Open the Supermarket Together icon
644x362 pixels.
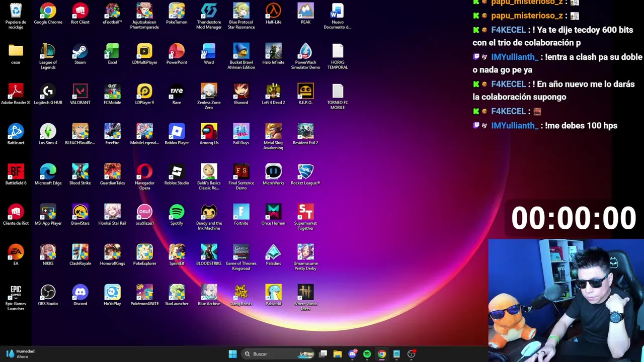click(x=305, y=217)
